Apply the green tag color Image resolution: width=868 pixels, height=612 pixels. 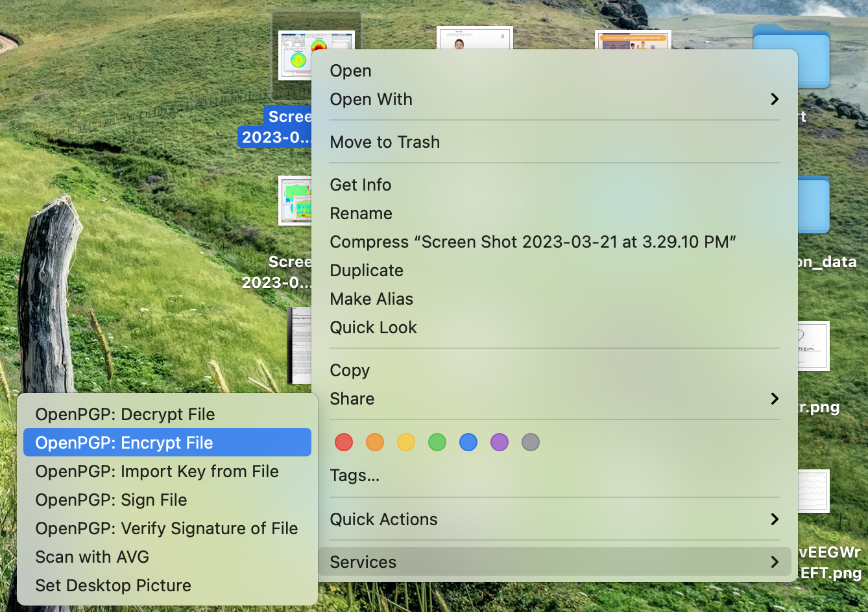click(x=437, y=442)
